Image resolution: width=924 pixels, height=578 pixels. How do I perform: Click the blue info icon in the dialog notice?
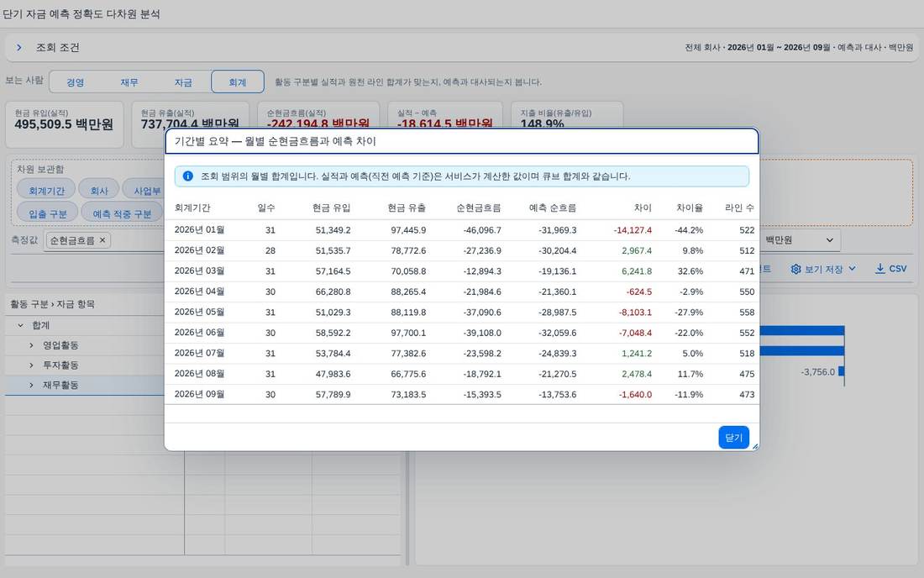(x=188, y=176)
